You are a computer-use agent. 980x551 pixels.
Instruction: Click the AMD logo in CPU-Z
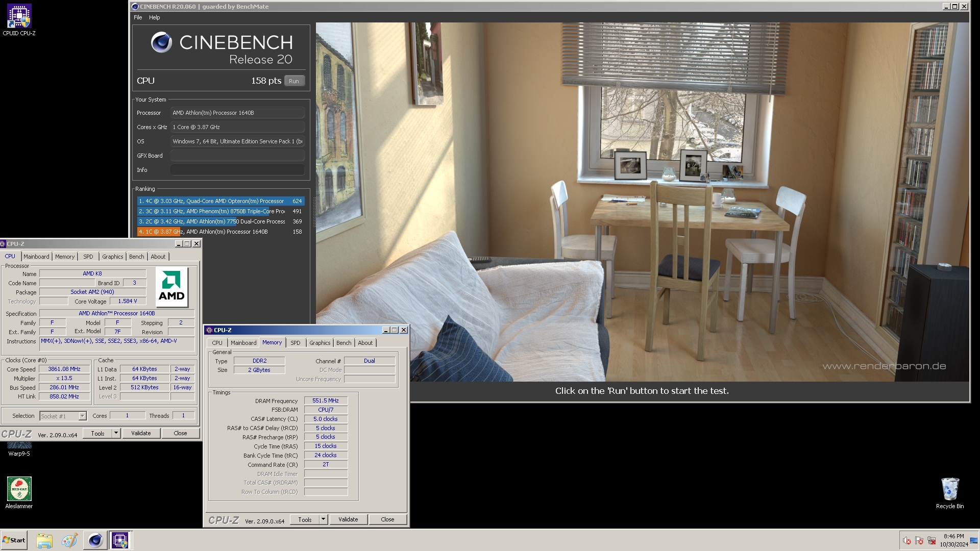(x=171, y=287)
